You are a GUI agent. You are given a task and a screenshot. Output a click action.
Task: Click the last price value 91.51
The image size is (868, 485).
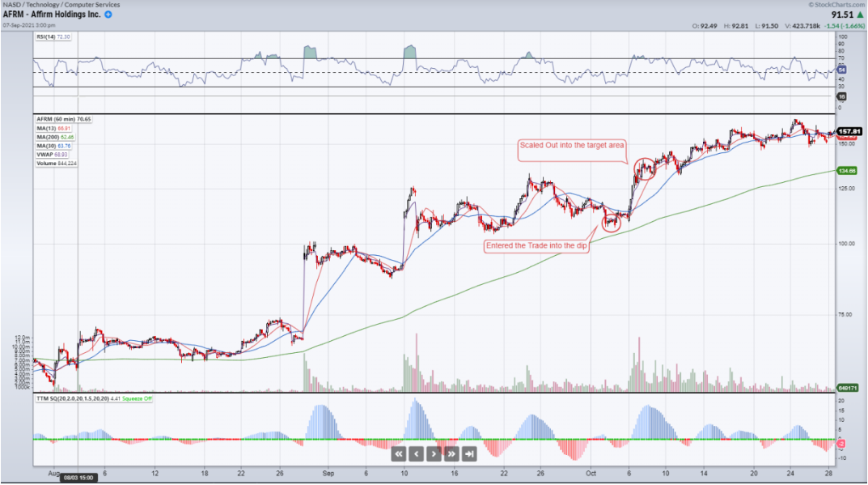click(x=842, y=15)
